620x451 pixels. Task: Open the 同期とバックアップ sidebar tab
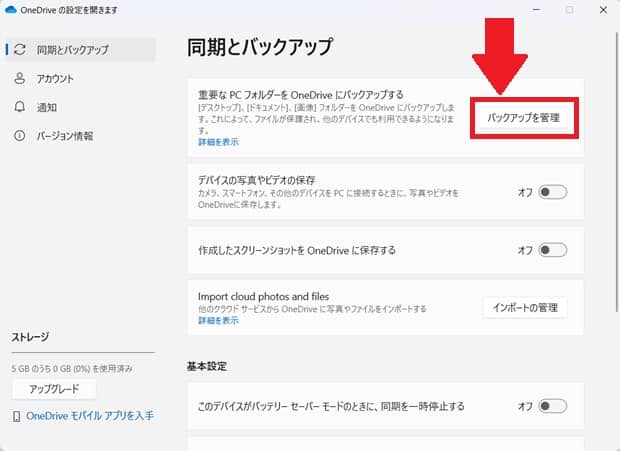(x=81, y=49)
